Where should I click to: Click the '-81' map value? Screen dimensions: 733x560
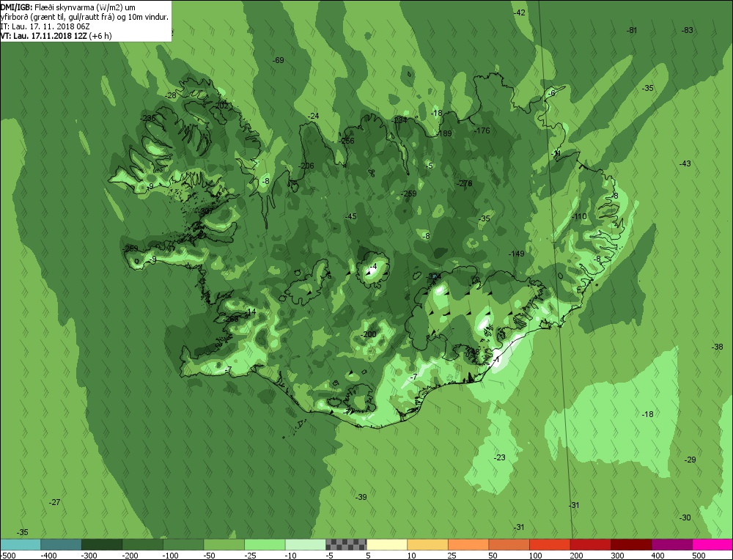click(632, 30)
